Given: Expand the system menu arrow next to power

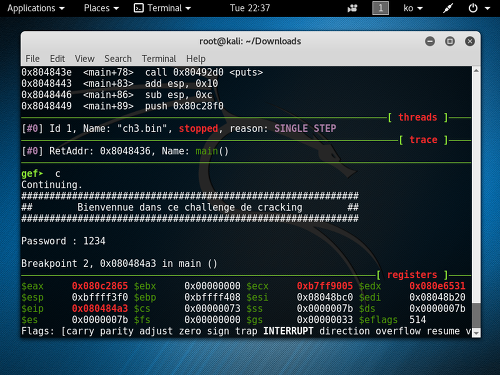Looking at the screenshot, I should [487, 8].
